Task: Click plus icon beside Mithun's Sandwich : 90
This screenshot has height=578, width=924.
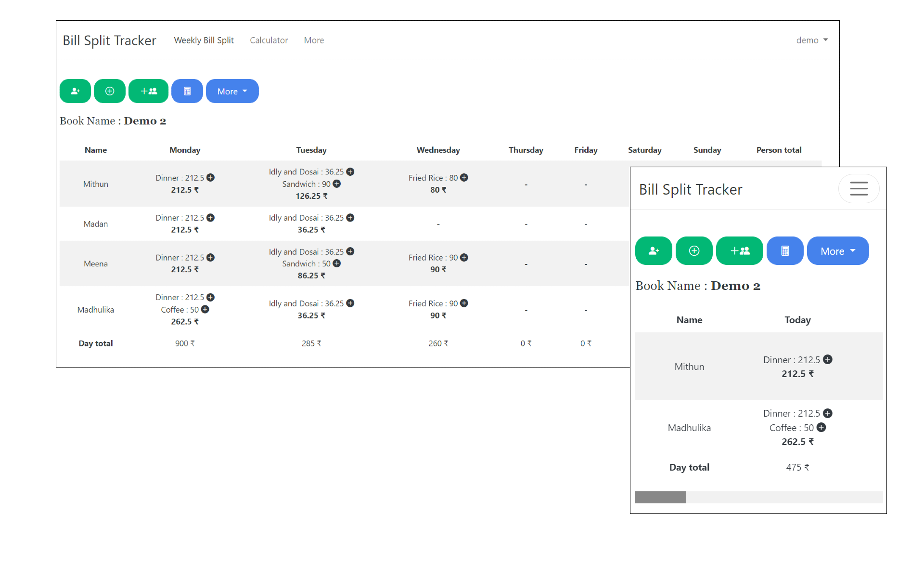Action: 337,184
